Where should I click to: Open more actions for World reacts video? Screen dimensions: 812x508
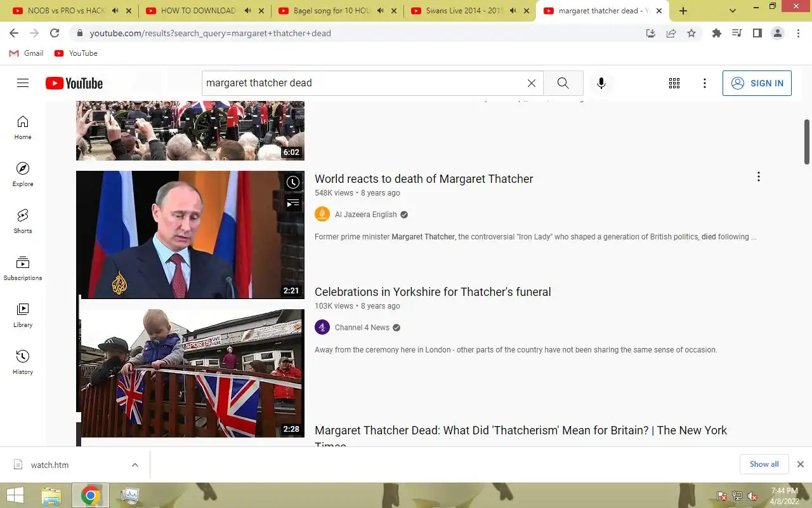pyautogui.click(x=758, y=177)
